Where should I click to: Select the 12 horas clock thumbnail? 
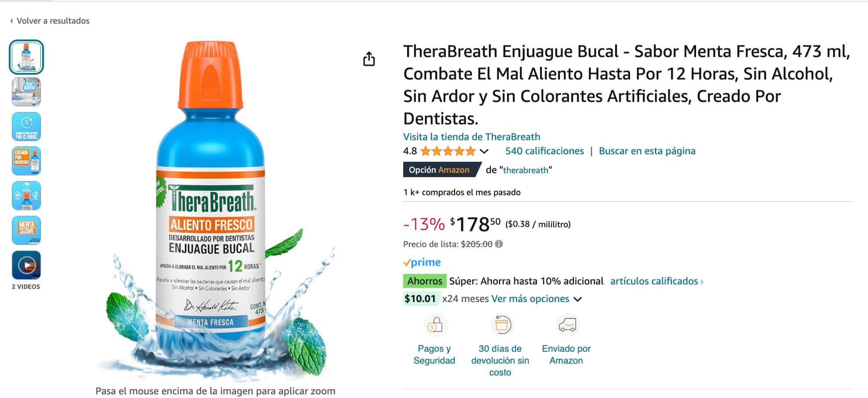(x=26, y=127)
